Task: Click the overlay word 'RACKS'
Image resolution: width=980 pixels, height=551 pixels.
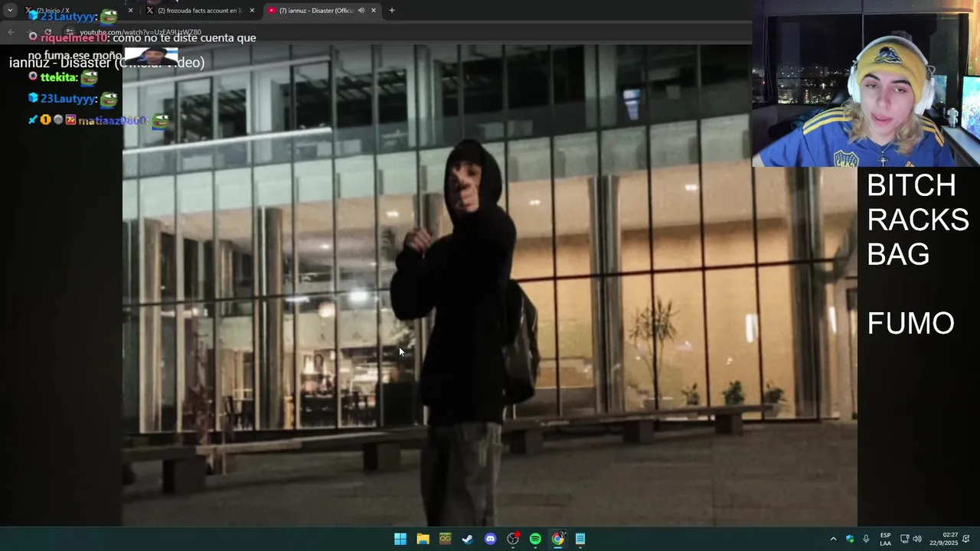Action: click(x=918, y=220)
